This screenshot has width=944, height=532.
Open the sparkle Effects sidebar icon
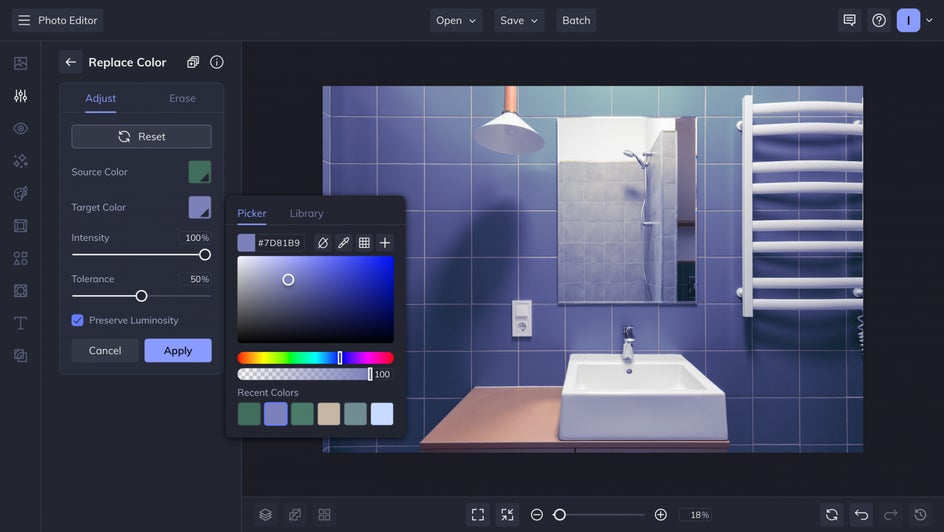click(20, 161)
